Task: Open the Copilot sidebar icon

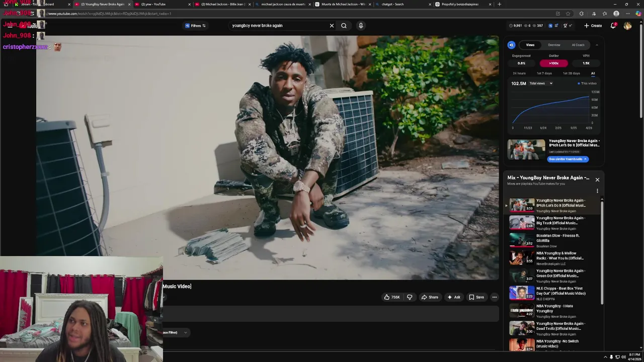Action: (x=638, y=14)
